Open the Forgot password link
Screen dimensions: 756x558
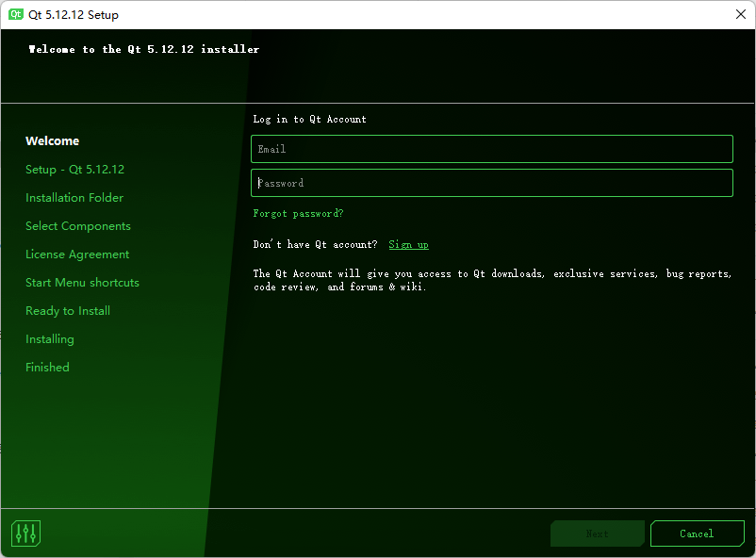pos(298,213)
